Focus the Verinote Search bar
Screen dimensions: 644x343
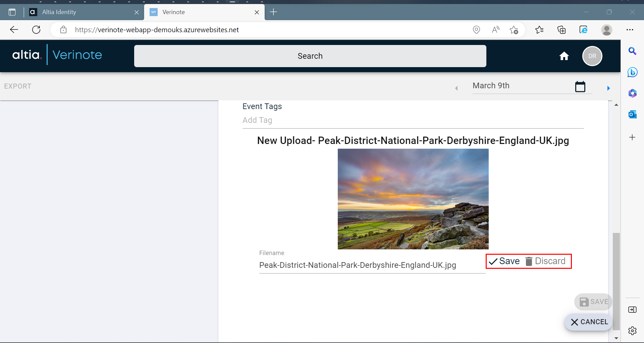310,56
